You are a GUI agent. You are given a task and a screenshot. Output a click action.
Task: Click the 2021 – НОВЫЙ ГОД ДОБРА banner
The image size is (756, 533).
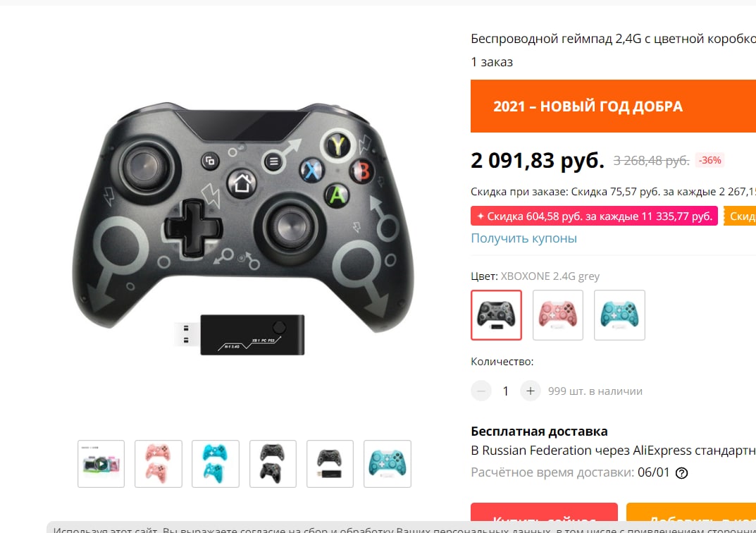613,106
